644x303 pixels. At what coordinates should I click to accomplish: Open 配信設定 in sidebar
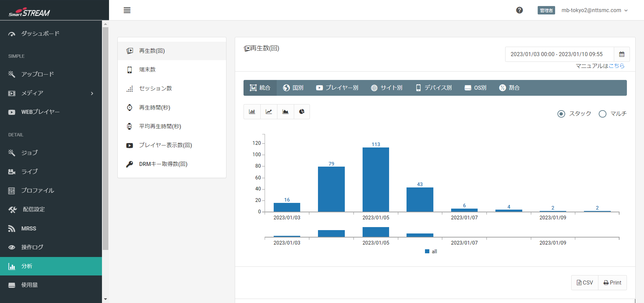coord(51,209)
